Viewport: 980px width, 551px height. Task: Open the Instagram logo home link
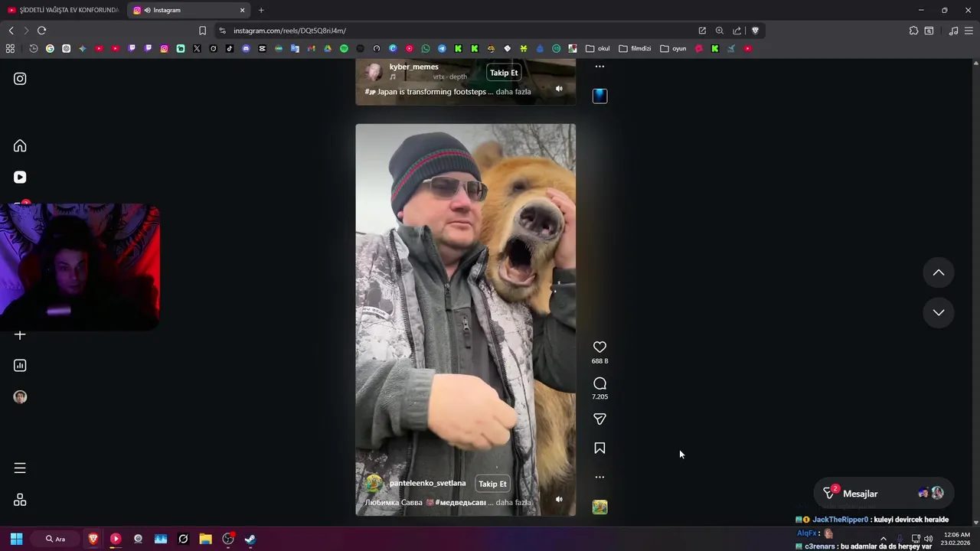20,79
